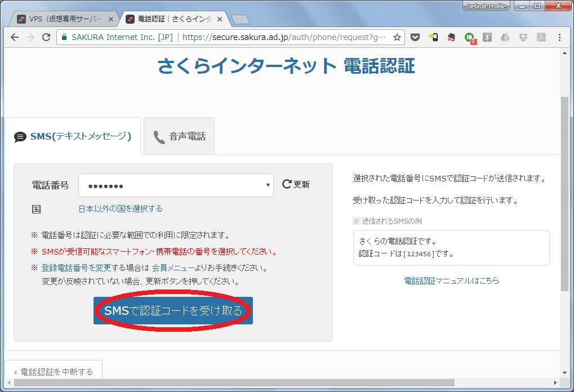Click the vertical scrollbar down arrow
The image size is (574, 392).
click(564, 373)
